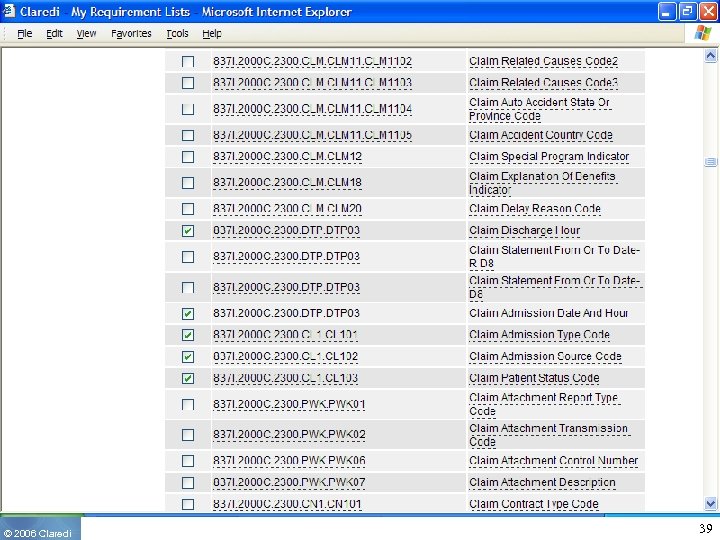Screen dimensions: 720x540
Task: Click Claim Contract Type Code description link
Action: click(x=534, y=504)
